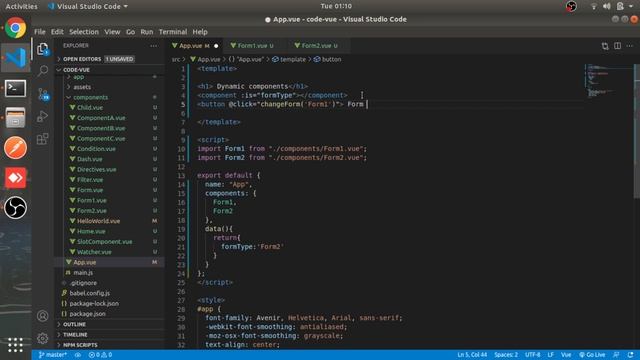The height and width of the screenshot is (360, 640).
Task: Open the Files app in the dock
Action: point(16,118)
